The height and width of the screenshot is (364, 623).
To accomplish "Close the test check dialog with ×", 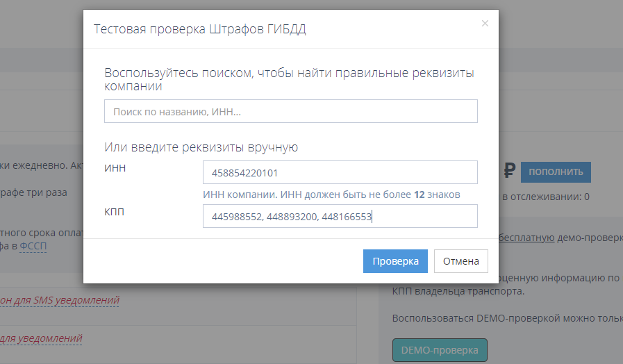I will click(x=485, y=24).
